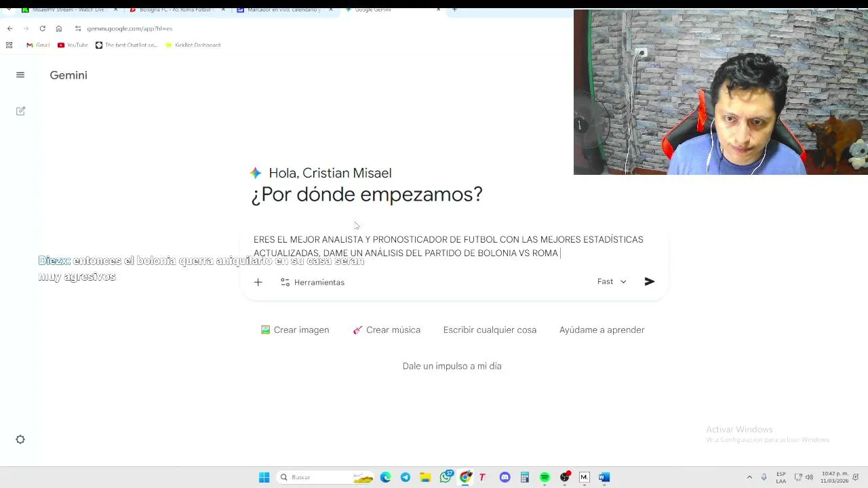Launch Microsoft Edge from taskbar

pos(385,477)
